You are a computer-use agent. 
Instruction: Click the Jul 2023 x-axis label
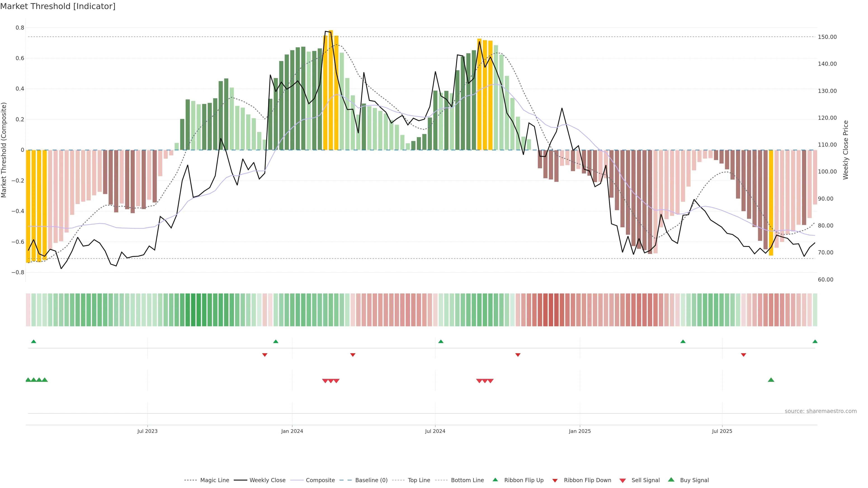pos(147,431)
